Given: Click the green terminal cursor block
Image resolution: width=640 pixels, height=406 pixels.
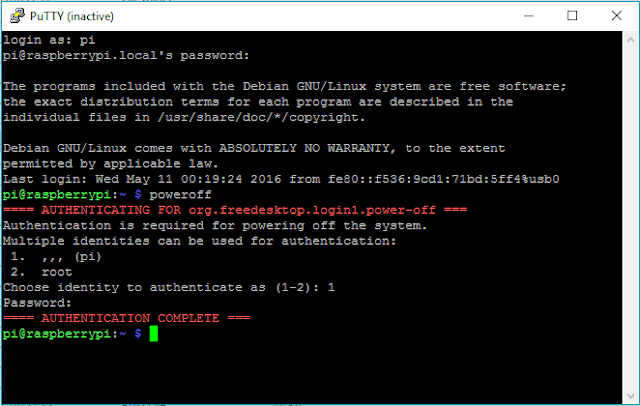Looking at the screenshot, I should (x=153, y=333).
